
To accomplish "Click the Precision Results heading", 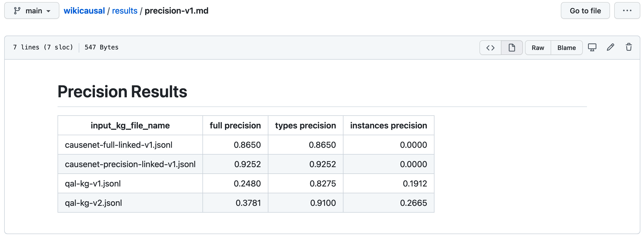I will click(x=122, y=92).
